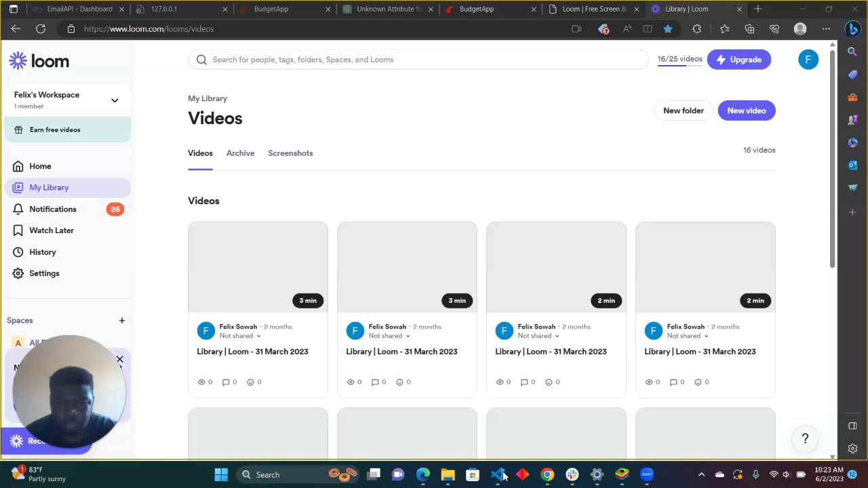Click the 16/25 videos usage link
Image resolution: width=868 pixels, height=488 pixels.
pos(679,60)
